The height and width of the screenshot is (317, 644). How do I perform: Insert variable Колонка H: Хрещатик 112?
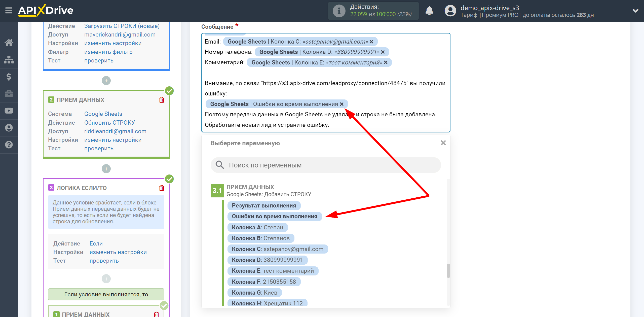[x=267, y=303]
